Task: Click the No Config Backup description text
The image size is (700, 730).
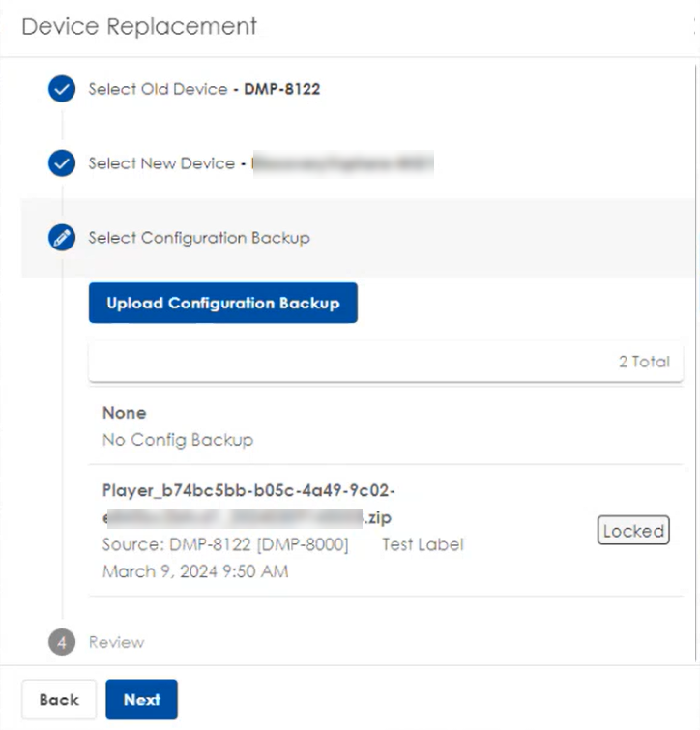Action: point(178,440)
